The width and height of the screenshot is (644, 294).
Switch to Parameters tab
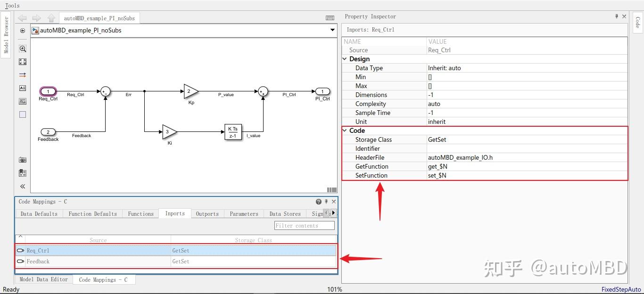pyautogui.click(x=244, y=213)
